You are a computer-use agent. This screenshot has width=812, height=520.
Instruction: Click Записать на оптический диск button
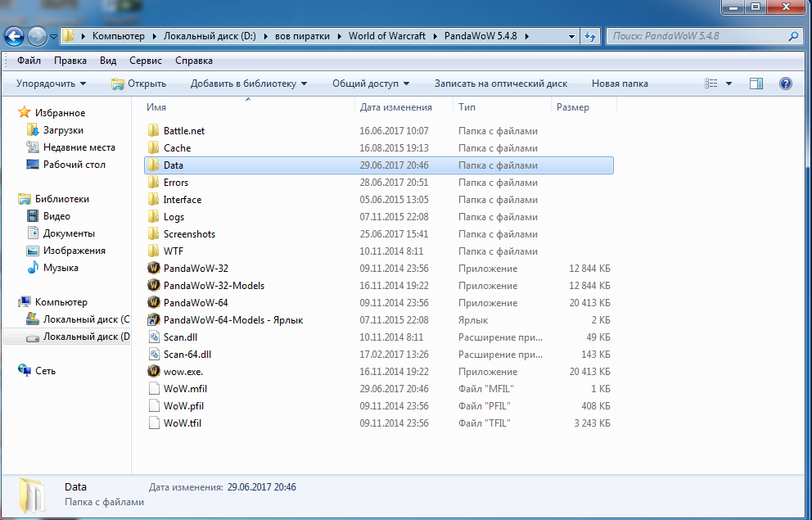point(500,84)
